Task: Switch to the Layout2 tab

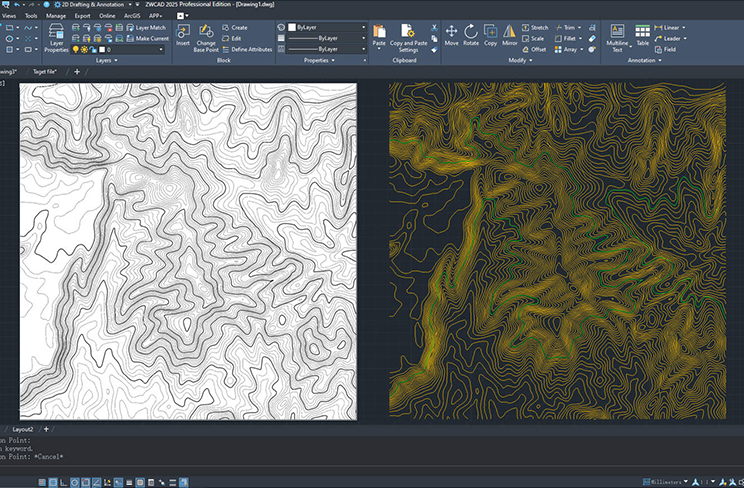Action: click(x=22, y=428)
